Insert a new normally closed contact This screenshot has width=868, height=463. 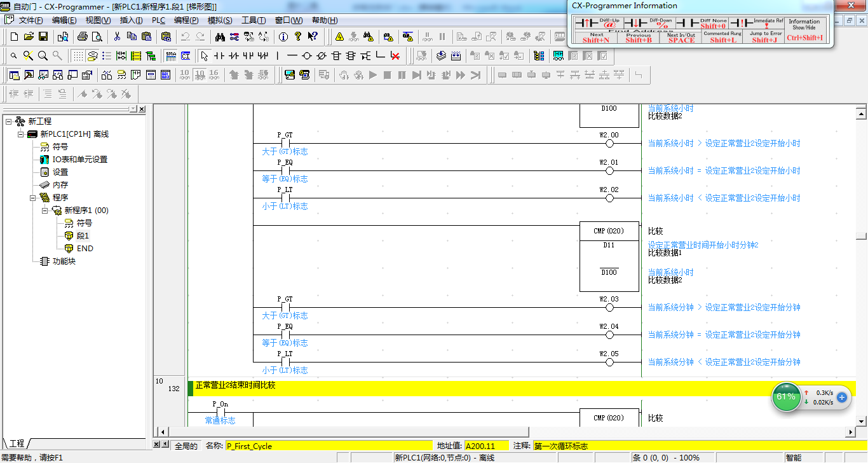pos(234,55)
